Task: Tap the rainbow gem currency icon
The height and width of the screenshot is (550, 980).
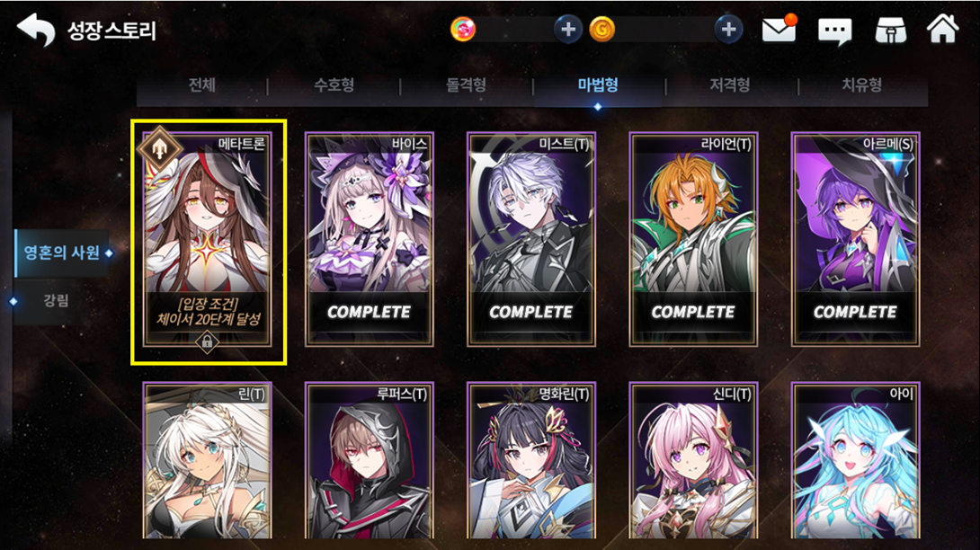Action: pos(463,30)
